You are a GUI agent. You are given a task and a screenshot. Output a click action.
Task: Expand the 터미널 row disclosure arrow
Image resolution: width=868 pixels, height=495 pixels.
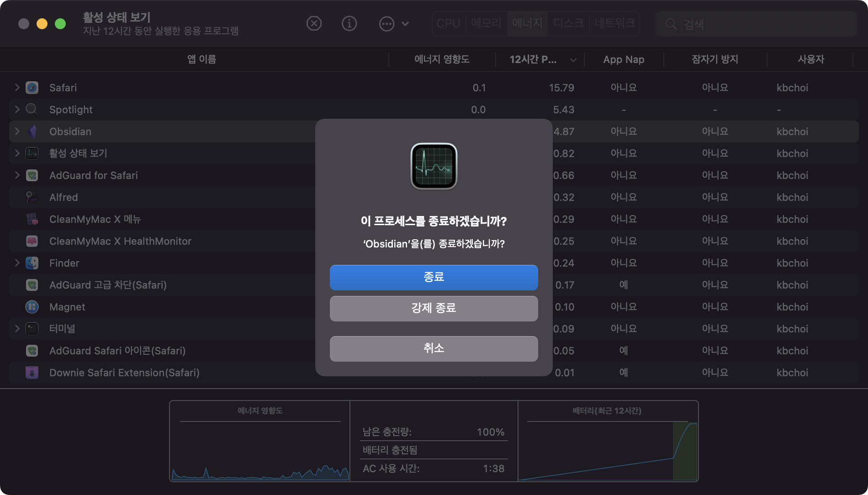pos(17,328)
